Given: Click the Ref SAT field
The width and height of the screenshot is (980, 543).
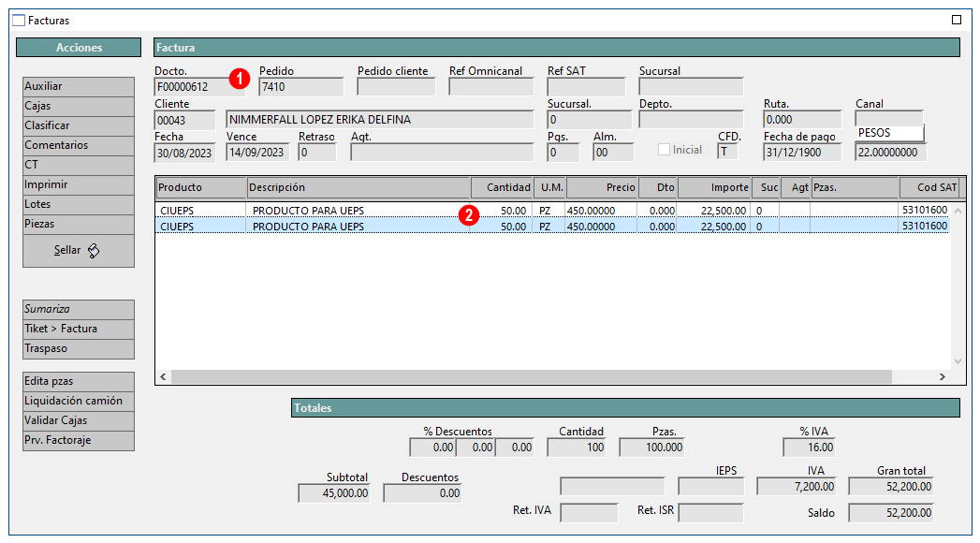Looking at the screenshot, I should pos(586,87).
